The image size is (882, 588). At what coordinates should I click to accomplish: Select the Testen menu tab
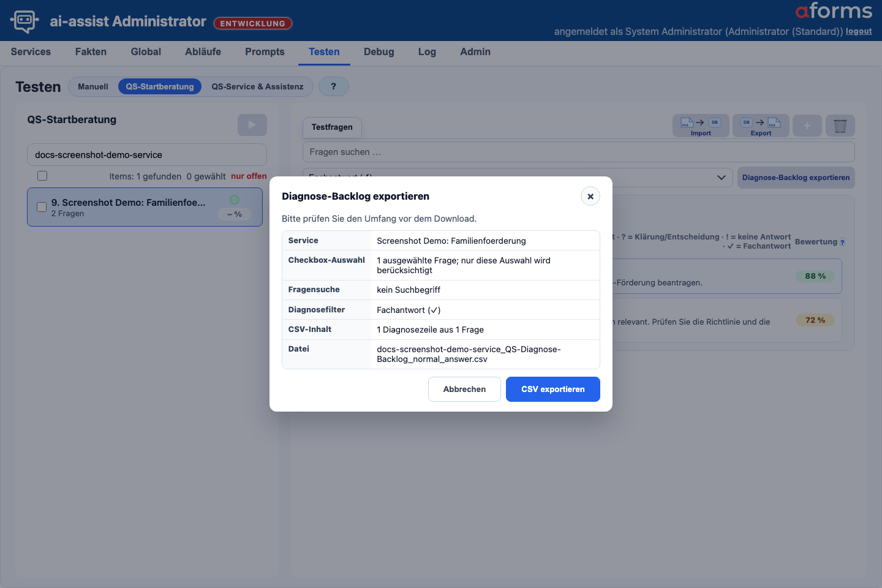(x=324, y=52)
